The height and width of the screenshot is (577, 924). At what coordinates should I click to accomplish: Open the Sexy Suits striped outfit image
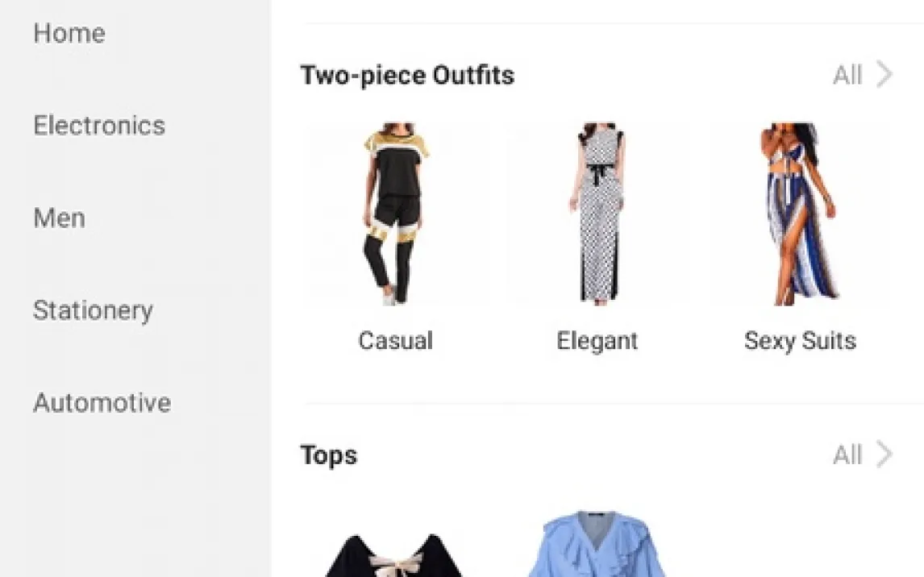coord(800,214)
